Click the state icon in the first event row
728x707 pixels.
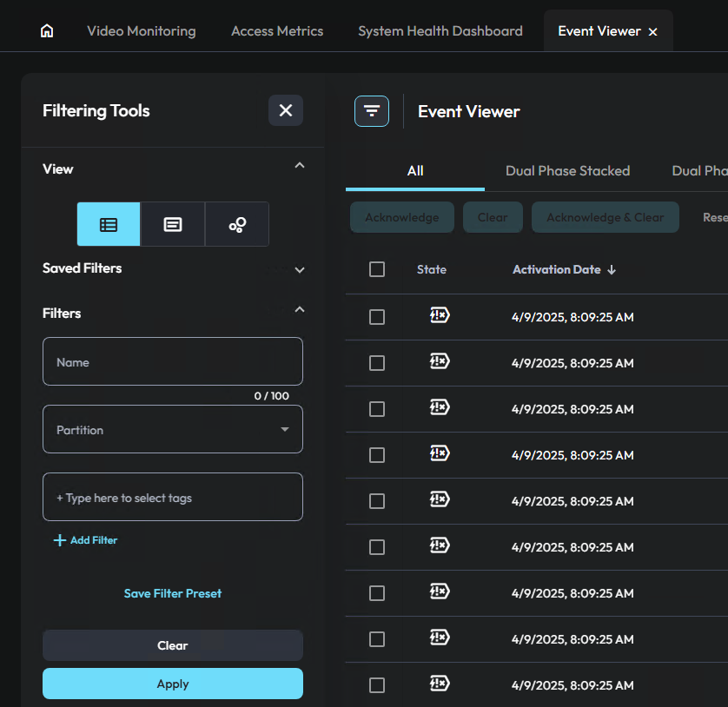440,316
